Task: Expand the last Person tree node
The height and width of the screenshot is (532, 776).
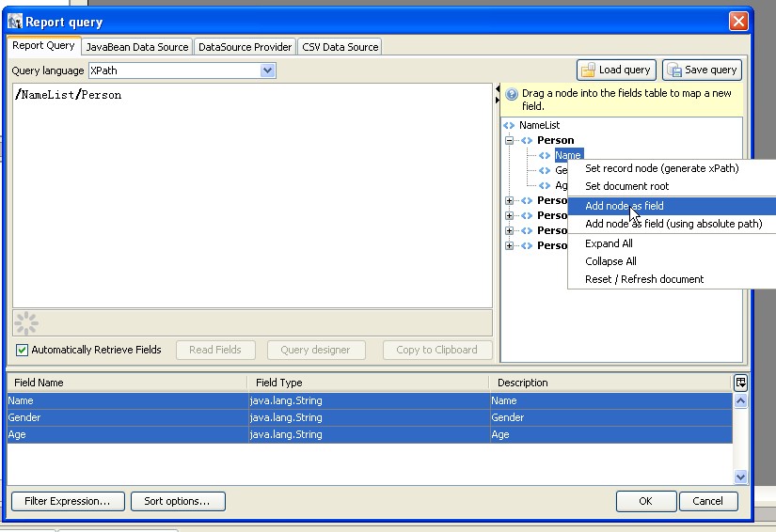Action: (509, 245)
